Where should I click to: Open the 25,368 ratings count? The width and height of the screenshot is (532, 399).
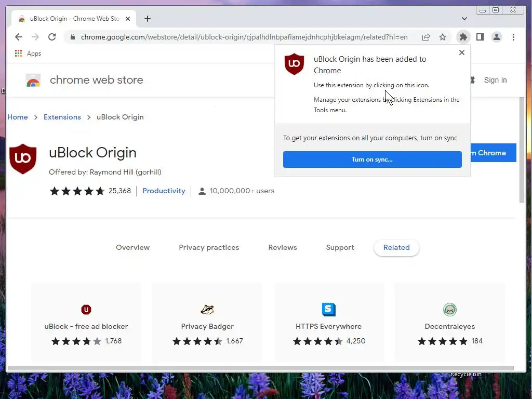click(x=119, y=191)
